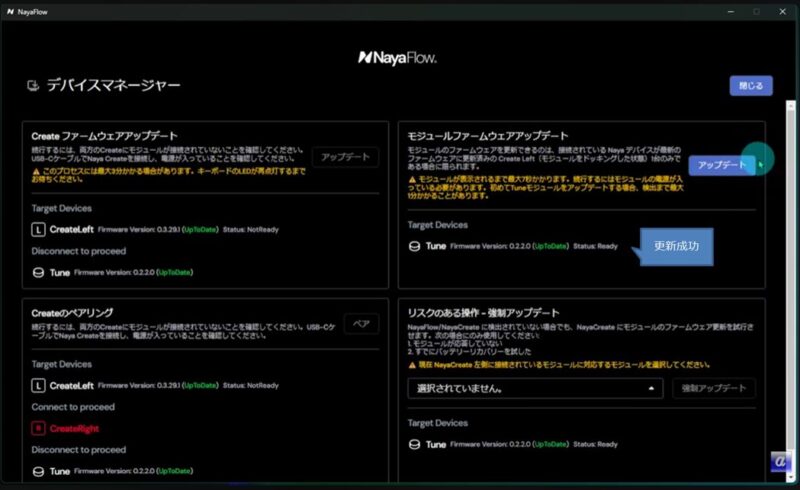Screen dimensions: 800x490
Task: Click Tune device icon in Create firmware panel
Action: tap(38, 272)
